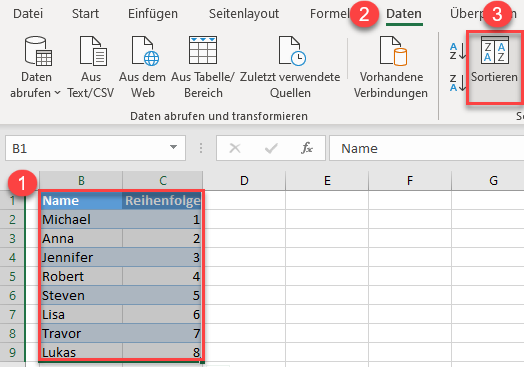
Task: Click the Name Box showing B1
Action: 95,148
